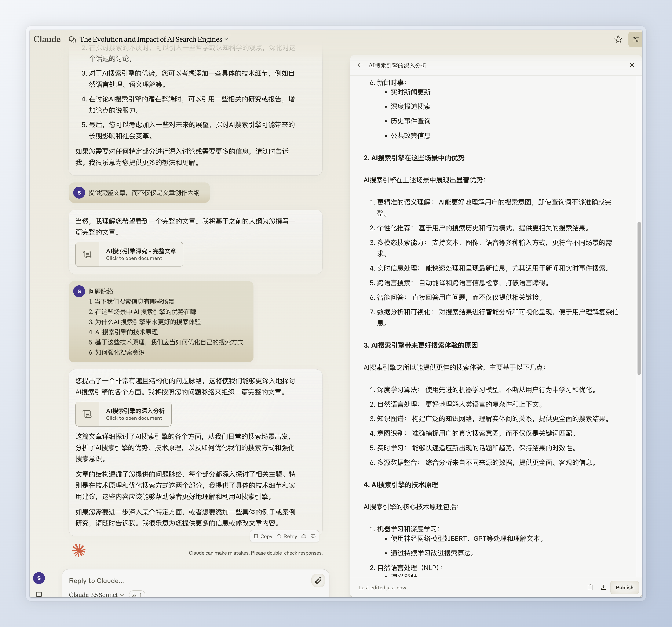The height and width of the screenshot is (627, 672).
Task: Open the Claude 3.5 Sonnet model selector
Action: pyautogui.click(x=96, y=595)
